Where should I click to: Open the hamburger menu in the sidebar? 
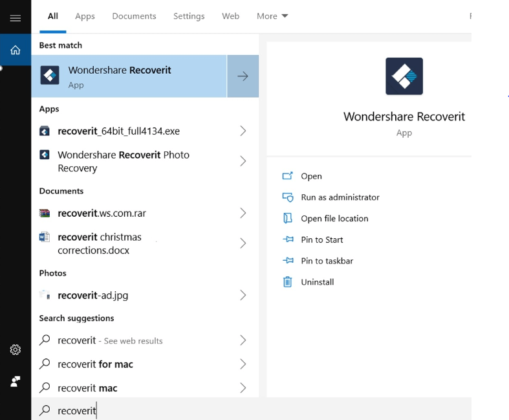click(16, 18)
